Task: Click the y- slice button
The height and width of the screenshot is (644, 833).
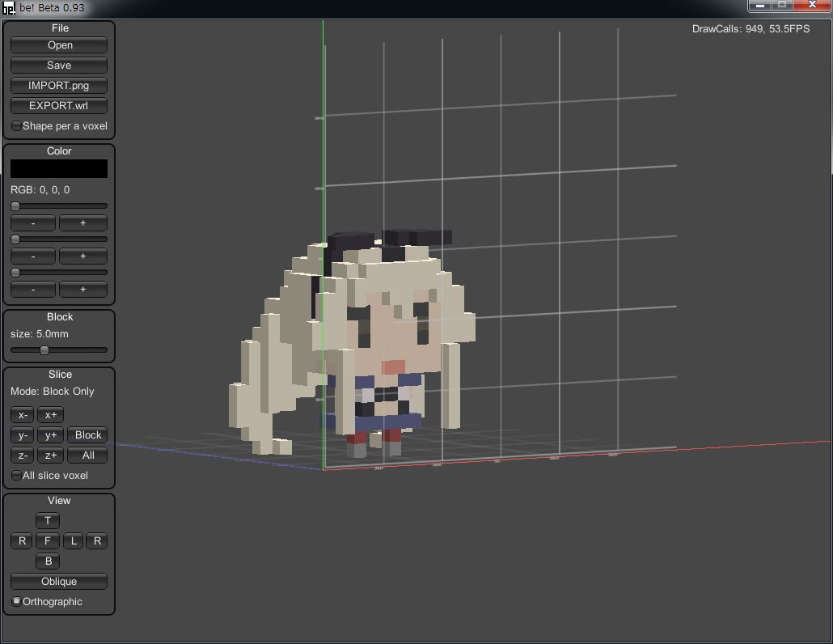Action: point(23,435)
